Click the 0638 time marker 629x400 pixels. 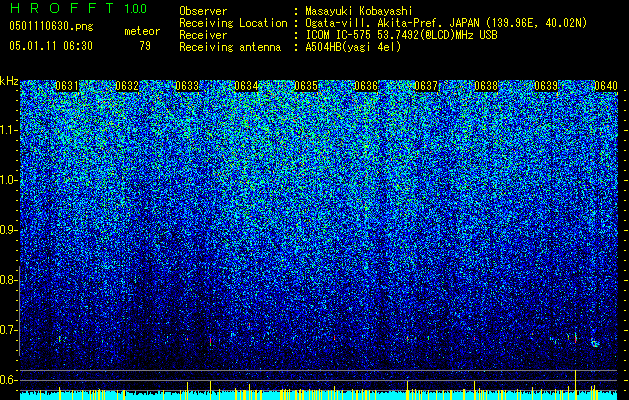coord(486,86)
